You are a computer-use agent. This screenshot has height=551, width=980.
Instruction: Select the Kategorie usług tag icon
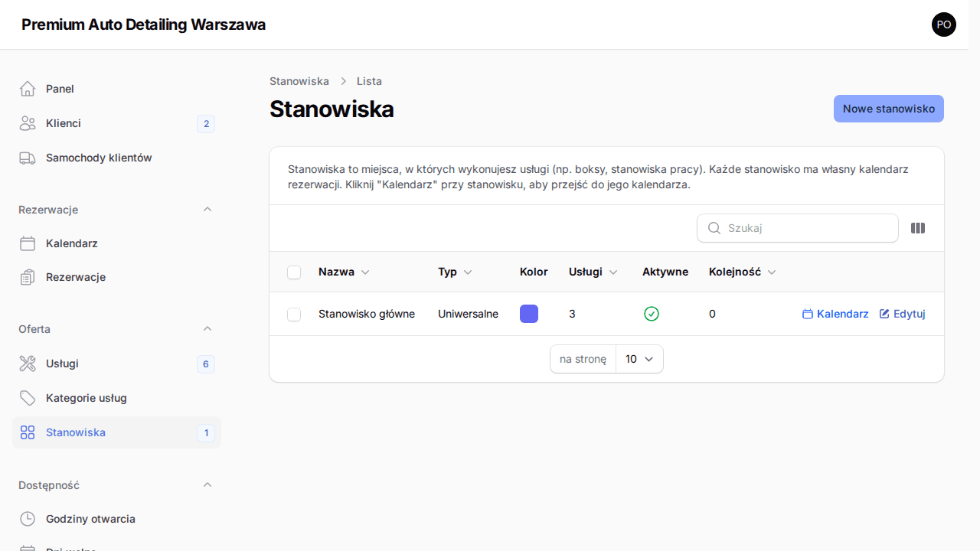click(x=28, y=398)
